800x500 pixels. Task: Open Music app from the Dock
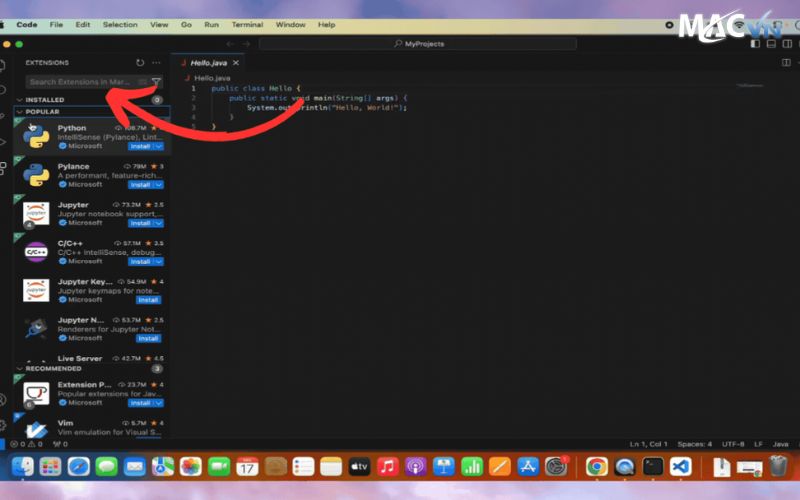387,466
